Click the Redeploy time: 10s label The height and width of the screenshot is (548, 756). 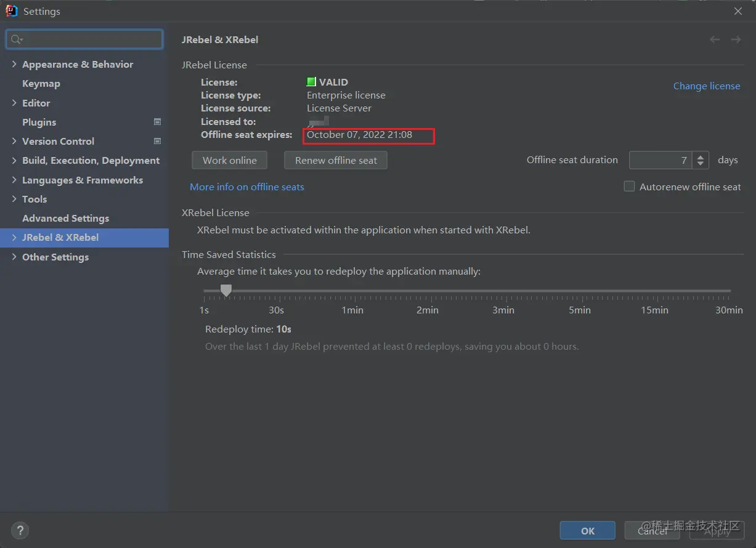[248, 329]
